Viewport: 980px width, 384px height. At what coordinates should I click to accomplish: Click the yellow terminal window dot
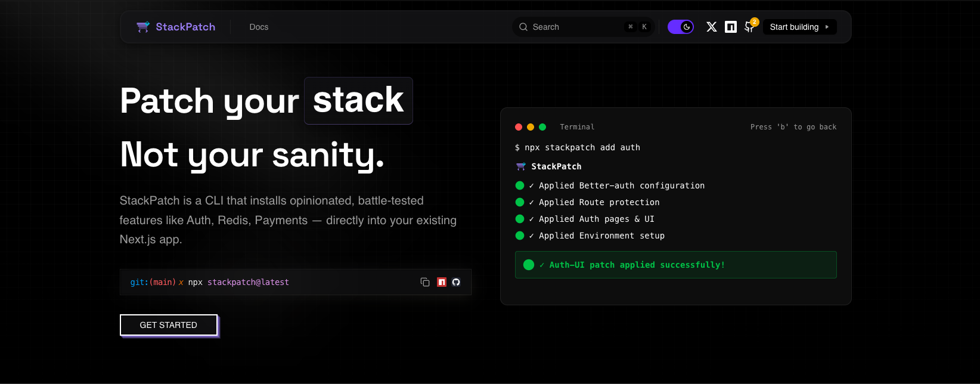click(x=531, y=127)
